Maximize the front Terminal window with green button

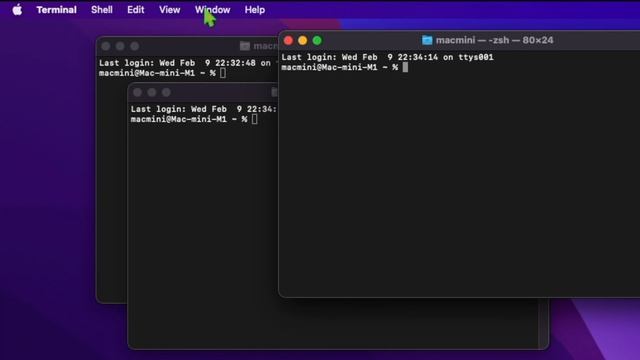317,40
